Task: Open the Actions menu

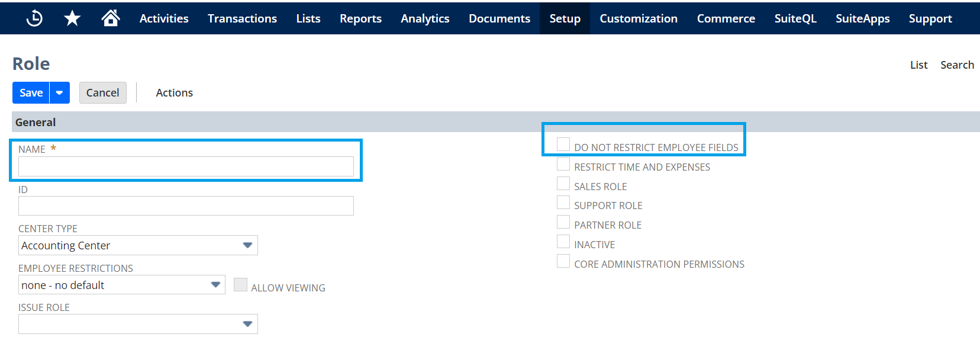Action: (x=175, y=93)
